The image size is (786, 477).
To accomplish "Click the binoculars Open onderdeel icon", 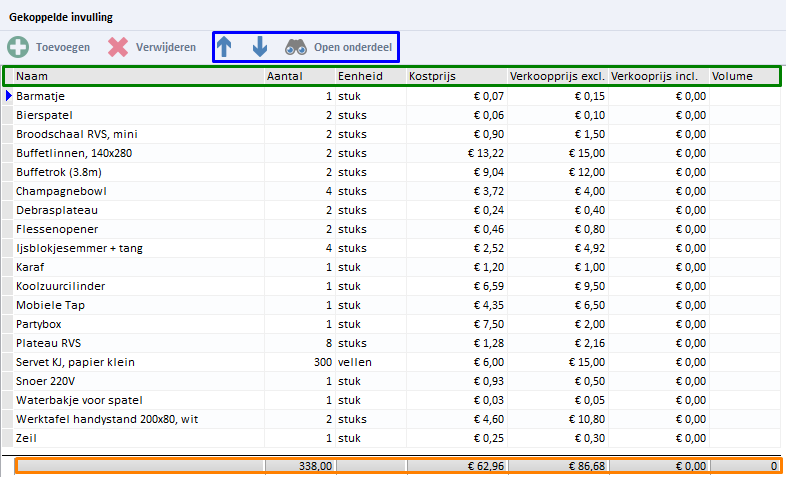I will click(x=296, y=47).
